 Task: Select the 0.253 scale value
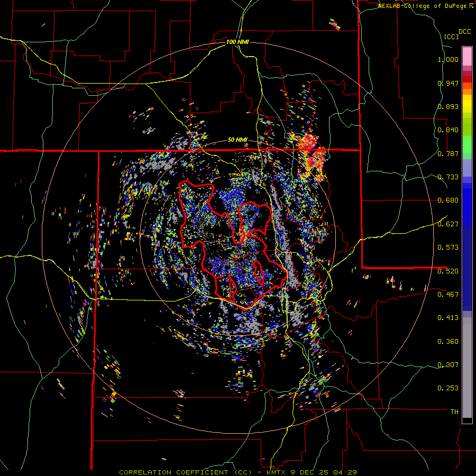(x=448, y=388)
